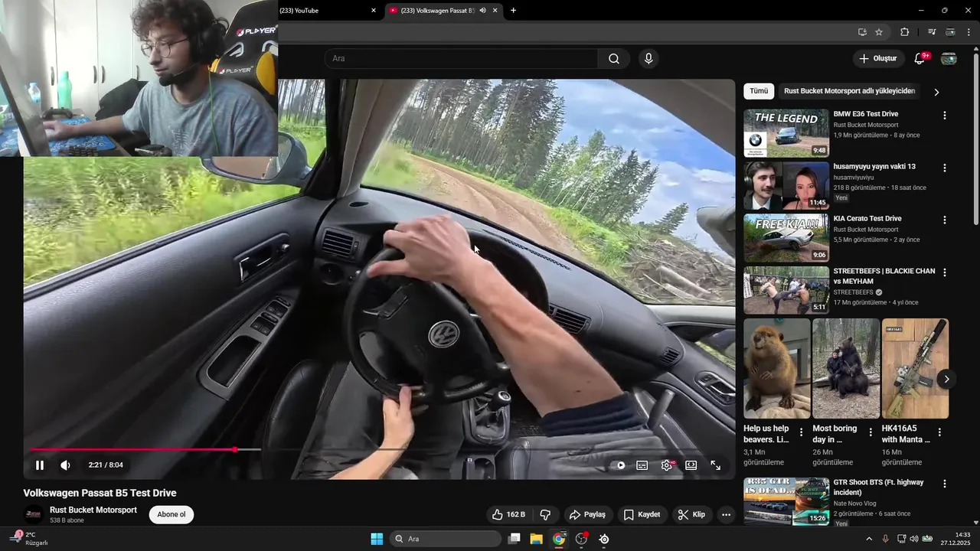Click the Windows taskbar Ara search
This screenshot has height=551, width=980.
(446, 539)
